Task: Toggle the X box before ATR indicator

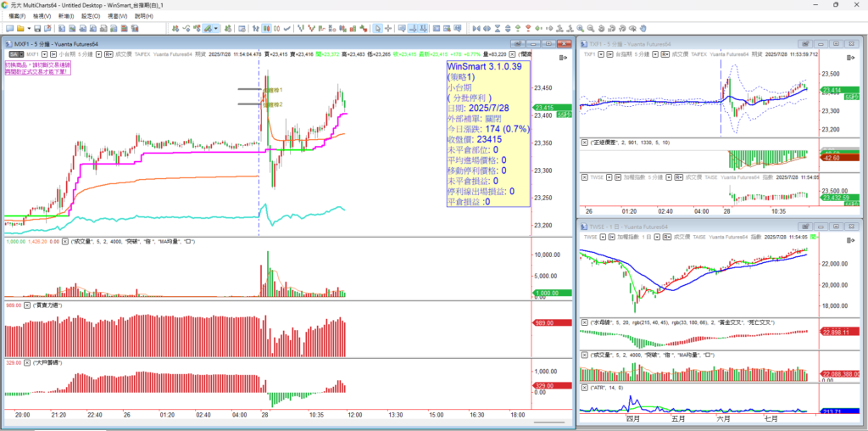Action: tap(585, 387)
